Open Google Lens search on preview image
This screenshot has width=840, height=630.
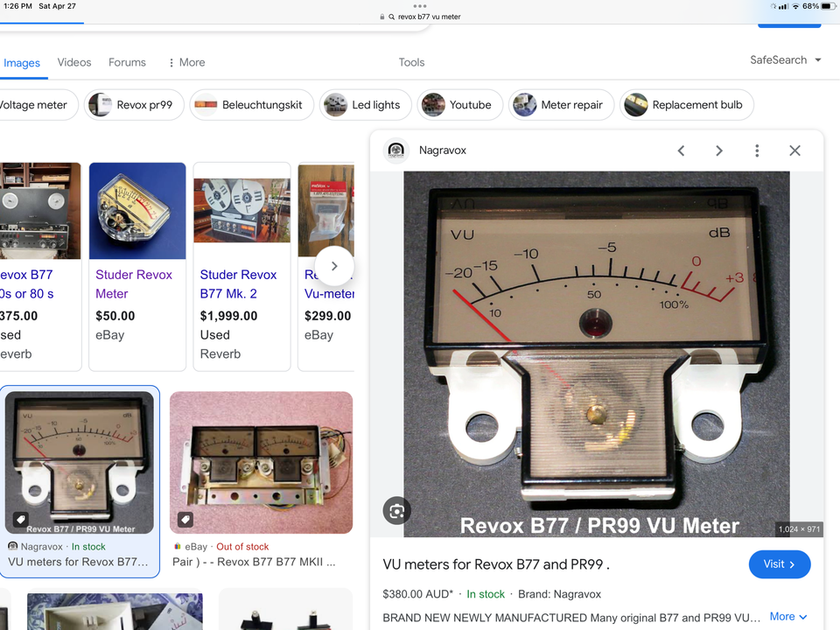[397, 511]
